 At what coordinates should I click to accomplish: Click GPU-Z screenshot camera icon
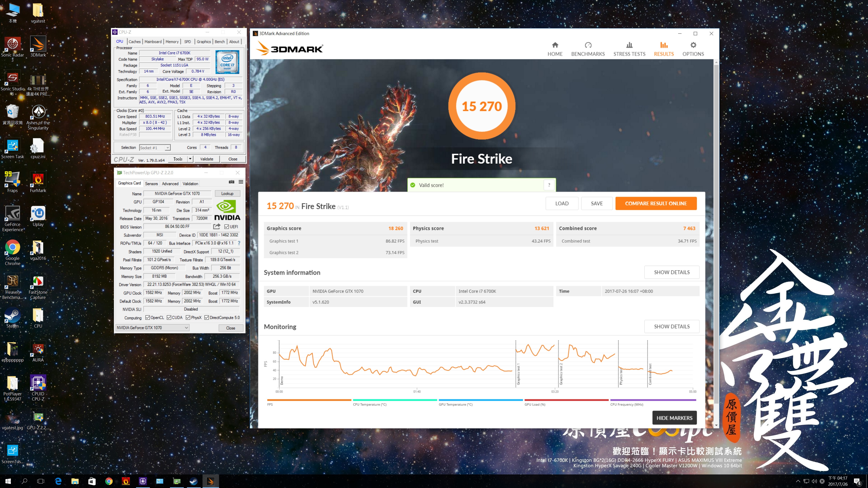tap(231, 182)
